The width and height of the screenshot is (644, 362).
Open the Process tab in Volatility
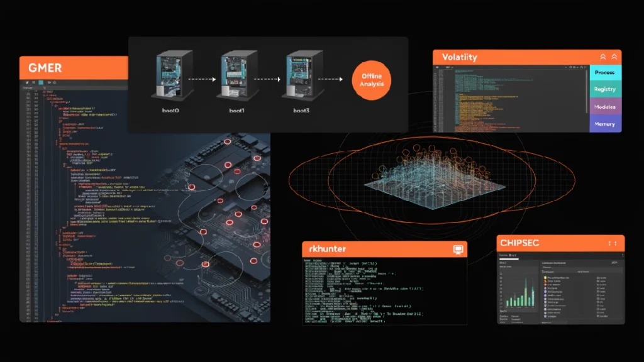point(605,73)
